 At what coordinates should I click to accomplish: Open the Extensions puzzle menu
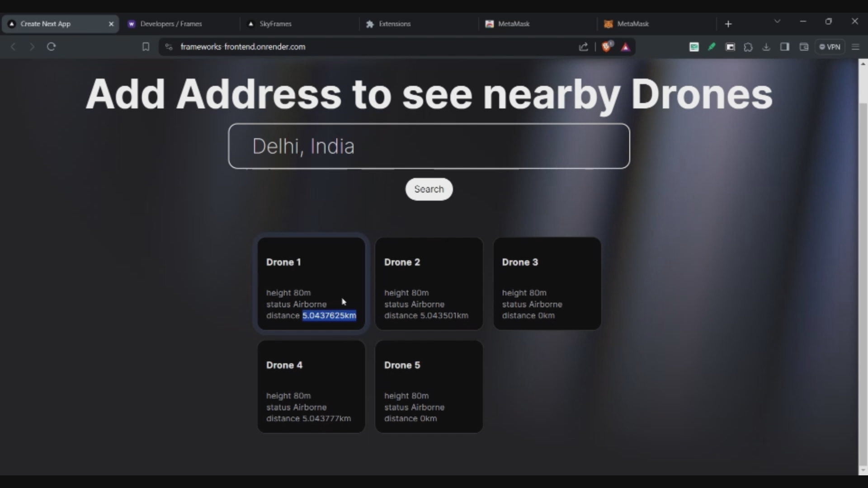pyautogui.click(x=748, y=47)
